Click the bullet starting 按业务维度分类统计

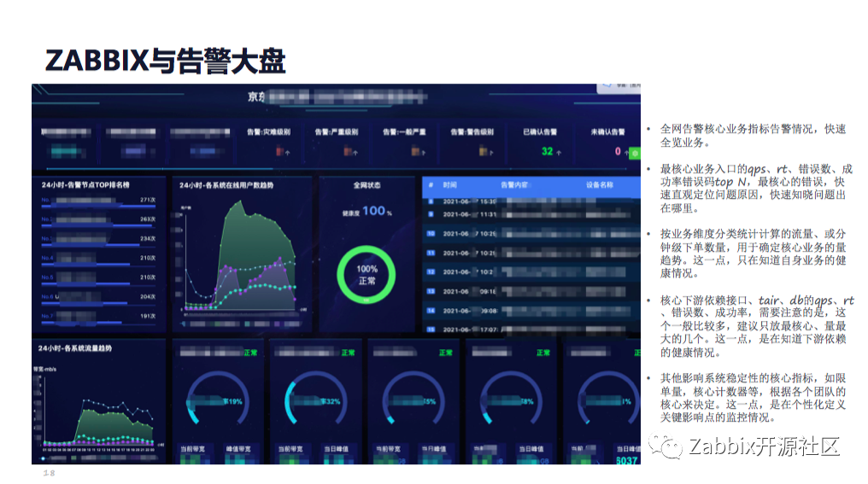(x=754, y=254)
